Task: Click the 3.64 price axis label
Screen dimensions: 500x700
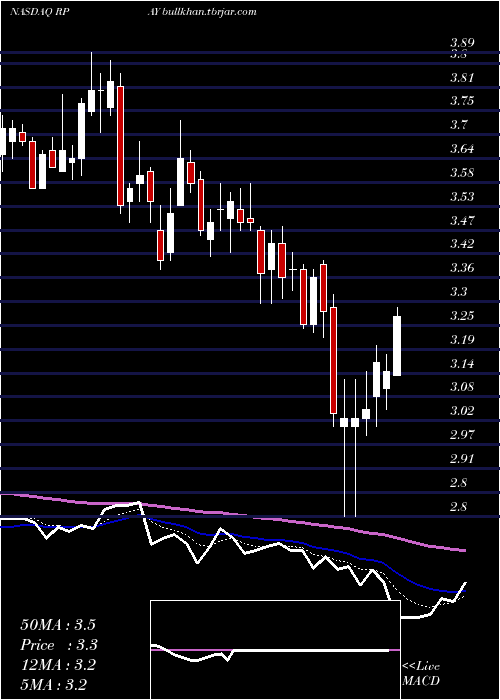Action: 462,148
